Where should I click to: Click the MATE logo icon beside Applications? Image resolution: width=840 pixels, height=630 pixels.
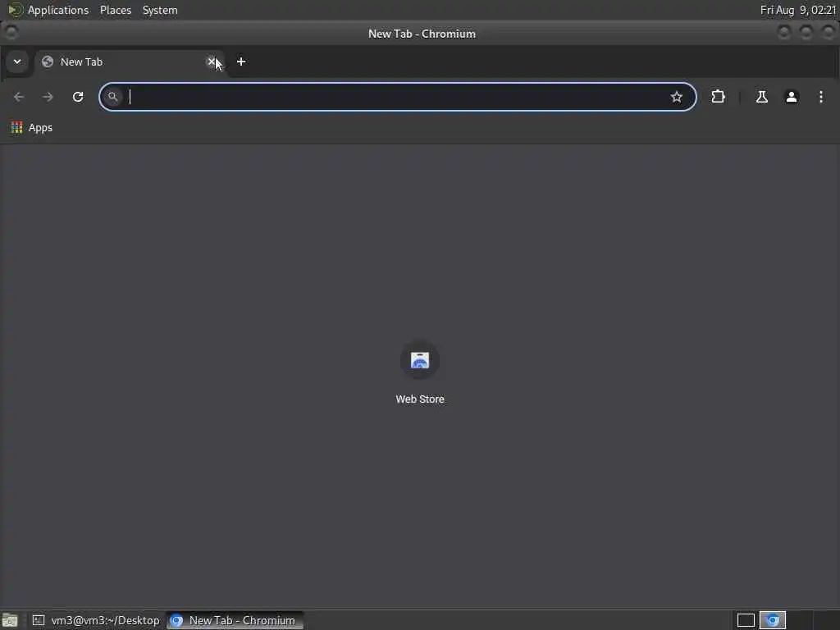[x=15, y=10]
